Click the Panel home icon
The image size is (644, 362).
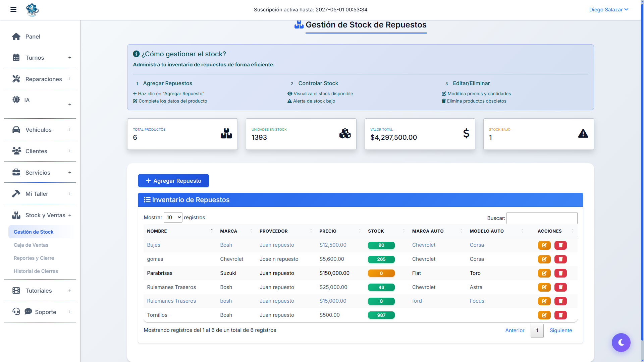click(16, 37)
